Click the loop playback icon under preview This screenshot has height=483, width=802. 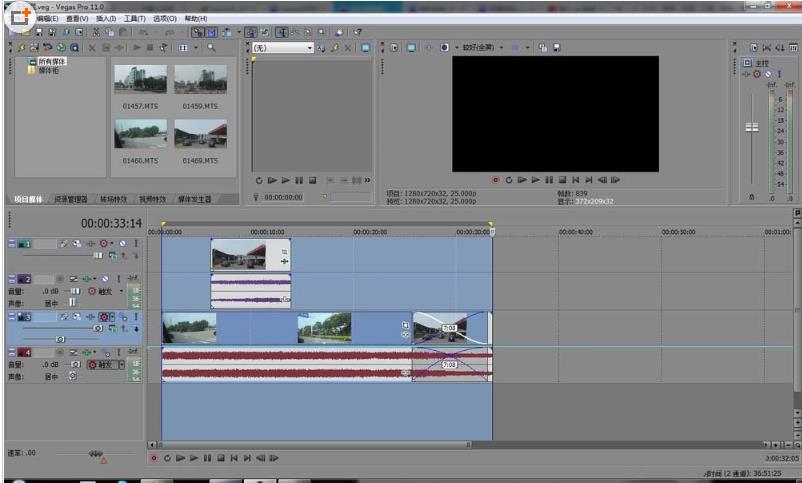508,180
